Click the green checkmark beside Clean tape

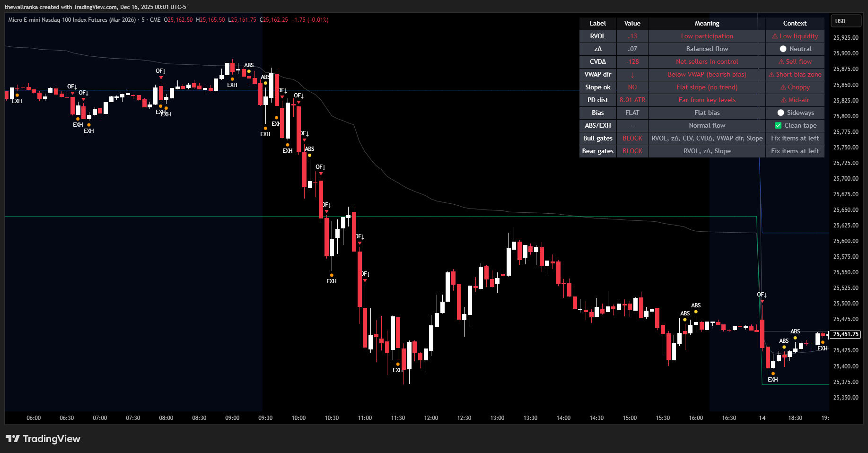(778, 125)
